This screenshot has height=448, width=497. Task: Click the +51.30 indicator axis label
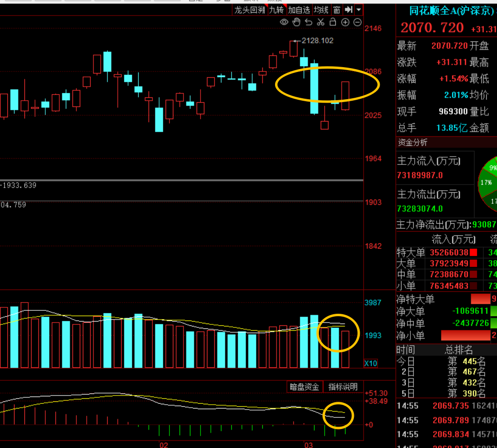point(377,393)
